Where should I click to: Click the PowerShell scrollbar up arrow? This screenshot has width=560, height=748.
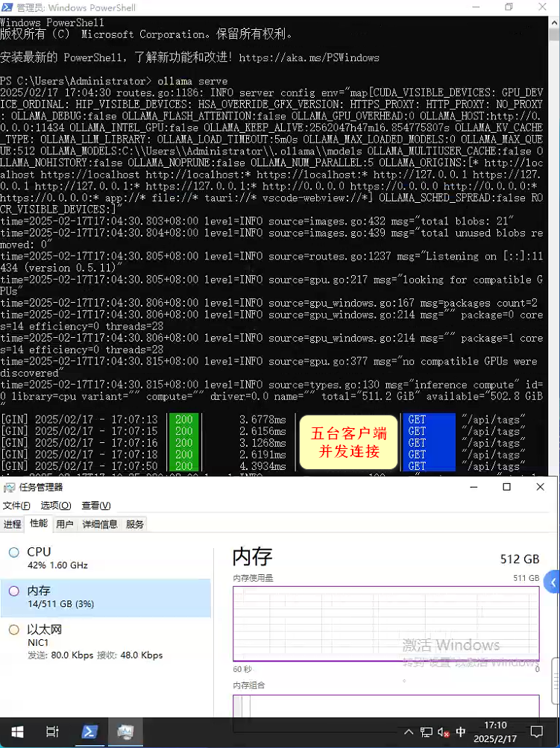coord(555,22)
